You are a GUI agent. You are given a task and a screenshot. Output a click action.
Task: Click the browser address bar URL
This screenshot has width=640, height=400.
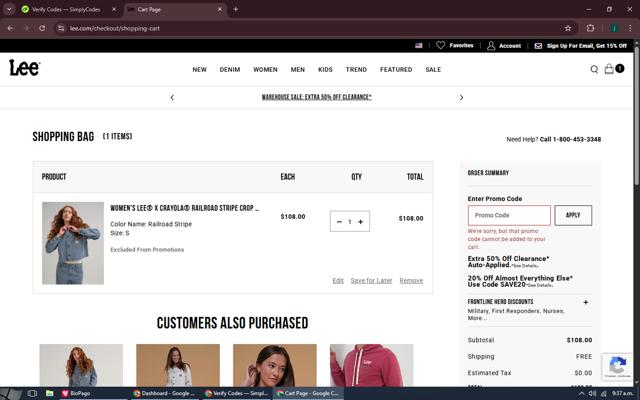(x=115, y=28)
